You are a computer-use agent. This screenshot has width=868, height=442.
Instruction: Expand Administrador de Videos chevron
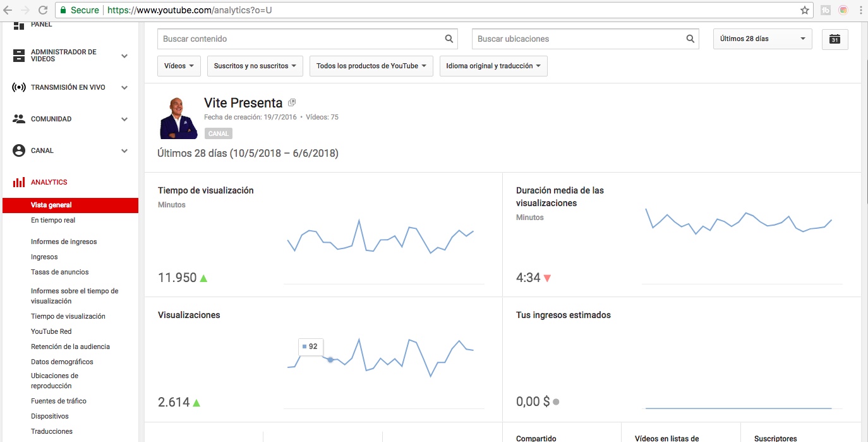124,56
